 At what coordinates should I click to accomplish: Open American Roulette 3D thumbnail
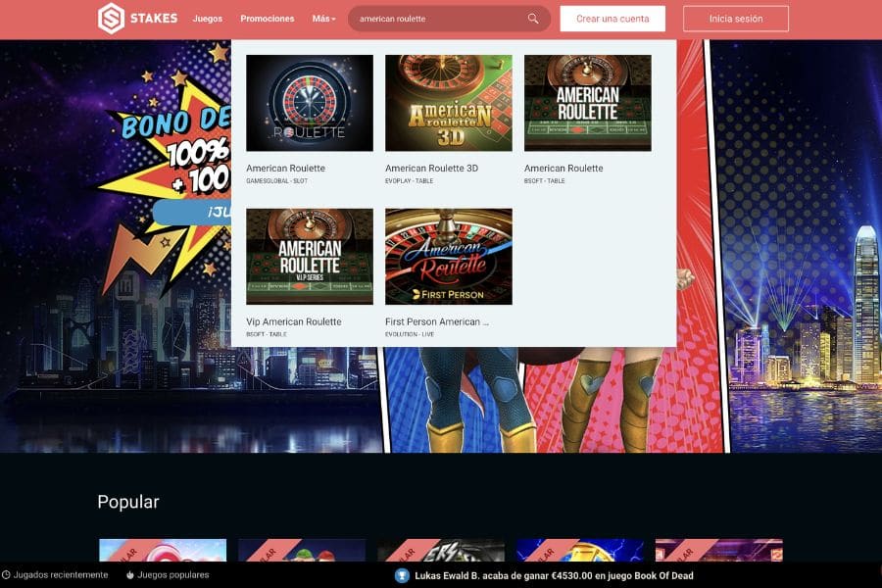tap(449, 103)
